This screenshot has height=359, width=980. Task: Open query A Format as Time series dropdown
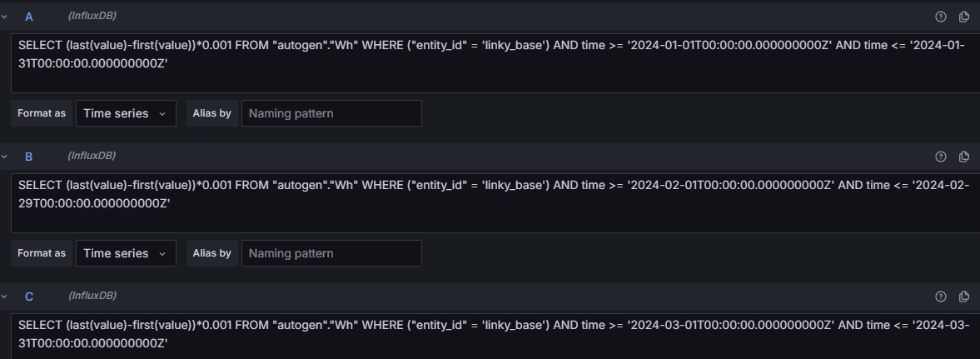pyautogui.click(x=127, y=113)
